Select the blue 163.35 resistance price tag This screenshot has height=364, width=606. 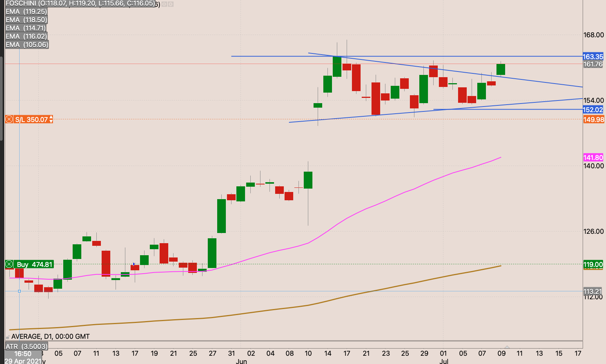tap(593, 56)
